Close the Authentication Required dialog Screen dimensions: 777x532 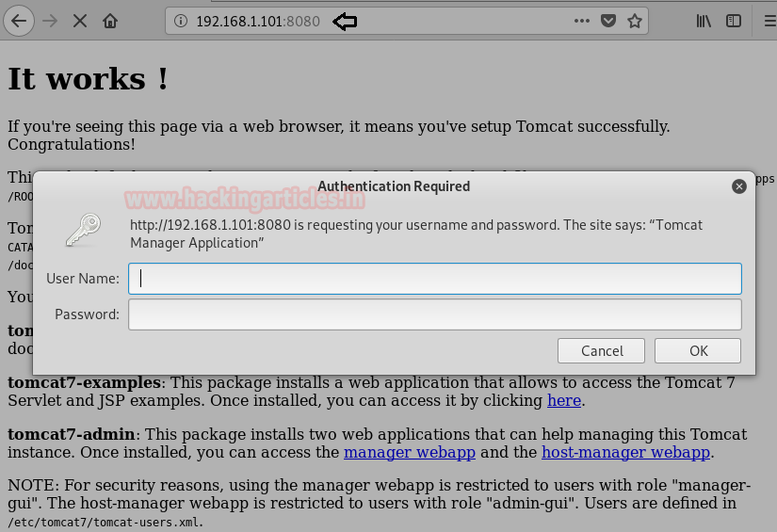pyautogui.click(x=738, y=186)
